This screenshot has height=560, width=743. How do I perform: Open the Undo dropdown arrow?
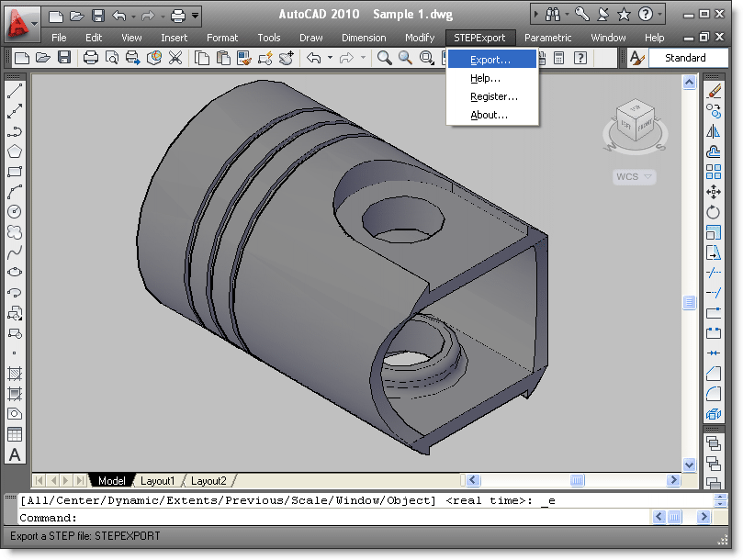pyautogui.click(x=331, y=58)
